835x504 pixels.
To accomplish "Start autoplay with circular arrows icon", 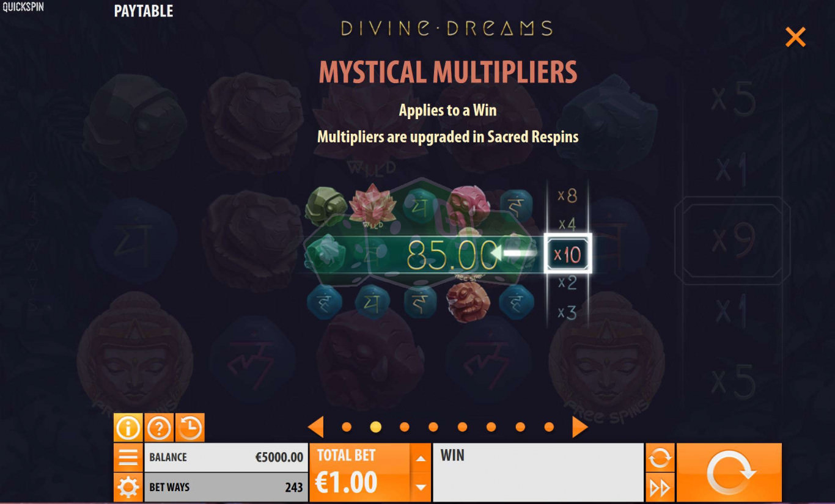I will click(x=660, y=457).
